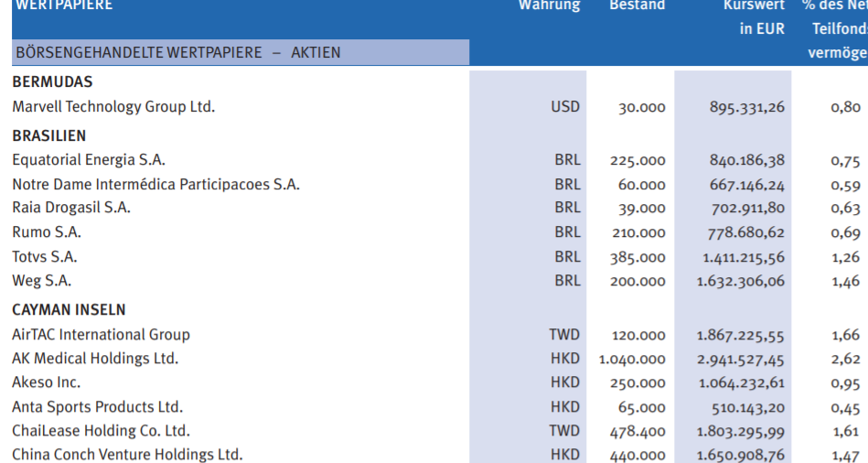The width and height of the screenshot is (868, 463).
Task: Click the Kurswert value 895.331,26
Action: 746,107
